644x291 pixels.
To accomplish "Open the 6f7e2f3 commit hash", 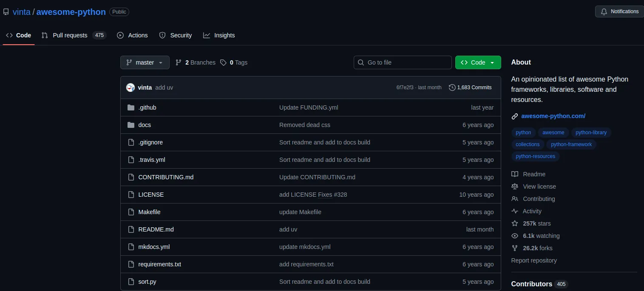I will [405, 88].
